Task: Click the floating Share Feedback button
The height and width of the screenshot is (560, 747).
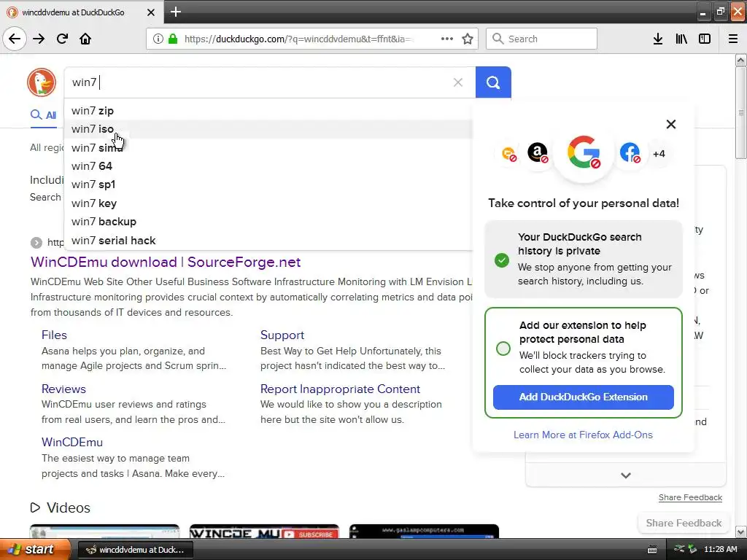Action: (x=684, y=523)
